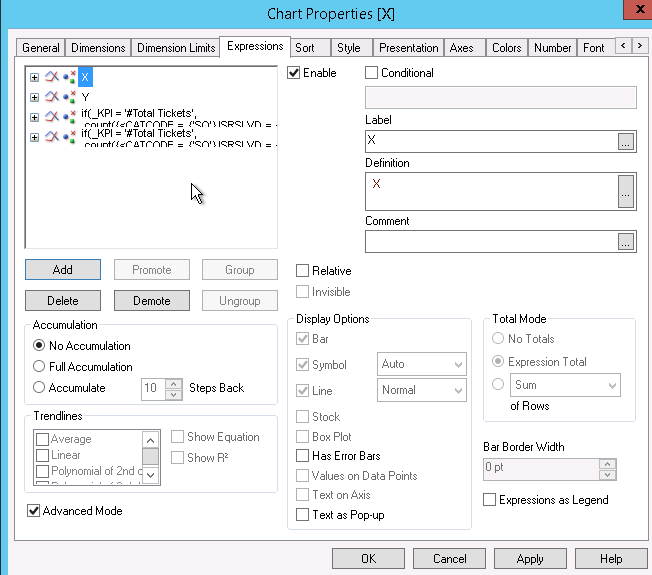Enable Has Error Bars option
This screenshot has height=575, width=652.
(x=302, y=456)
